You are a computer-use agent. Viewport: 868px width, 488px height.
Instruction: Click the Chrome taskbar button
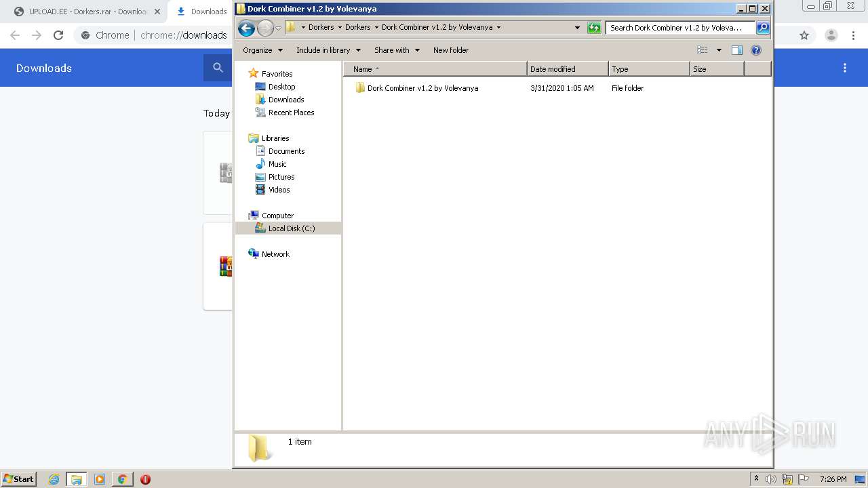122,479
